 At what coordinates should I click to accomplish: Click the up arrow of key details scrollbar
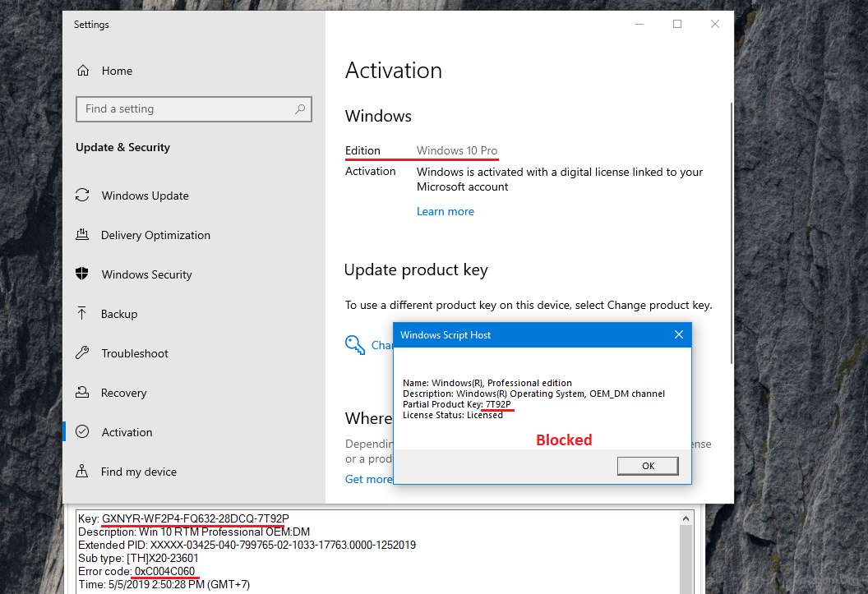tap(686, 518)
